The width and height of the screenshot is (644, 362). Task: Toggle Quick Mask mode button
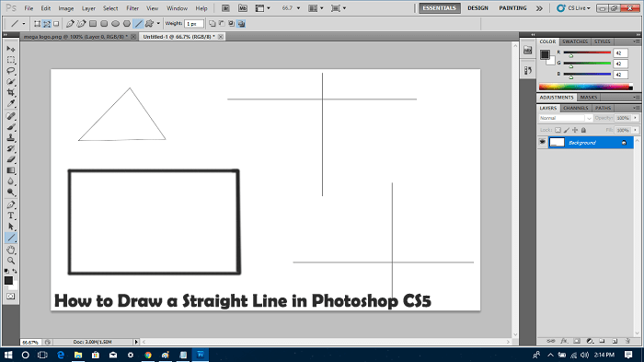11,297
